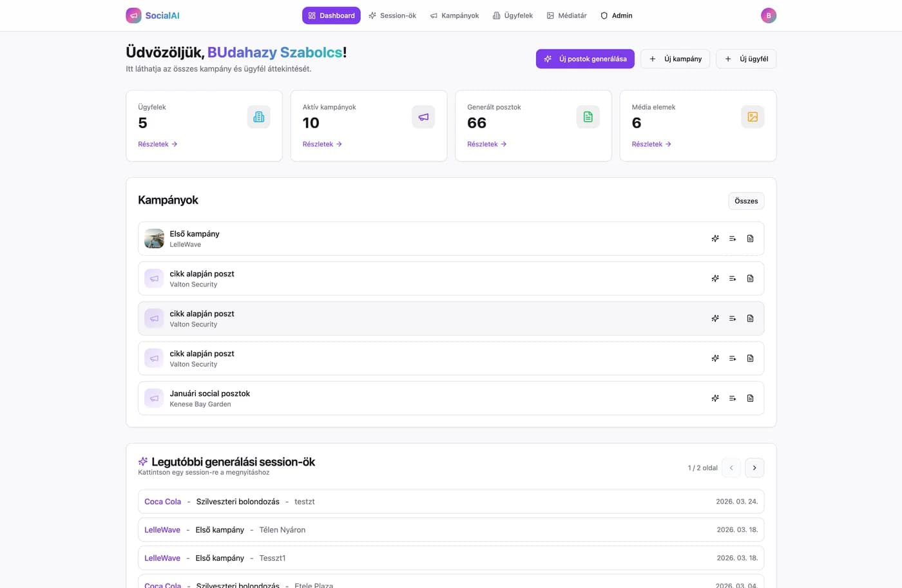
Task: Open the posts document icon for Első kampány
Action: click(x=750, y=239)
